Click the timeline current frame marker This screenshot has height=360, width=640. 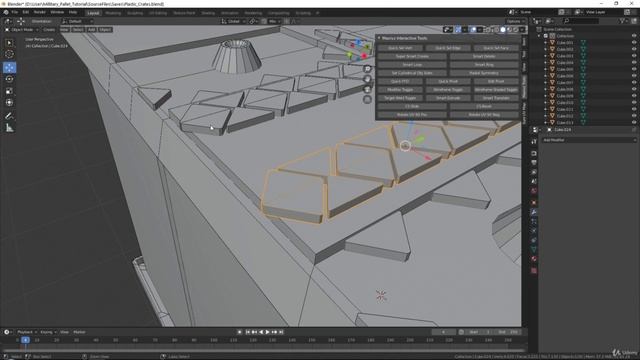(x=25, y=340)
